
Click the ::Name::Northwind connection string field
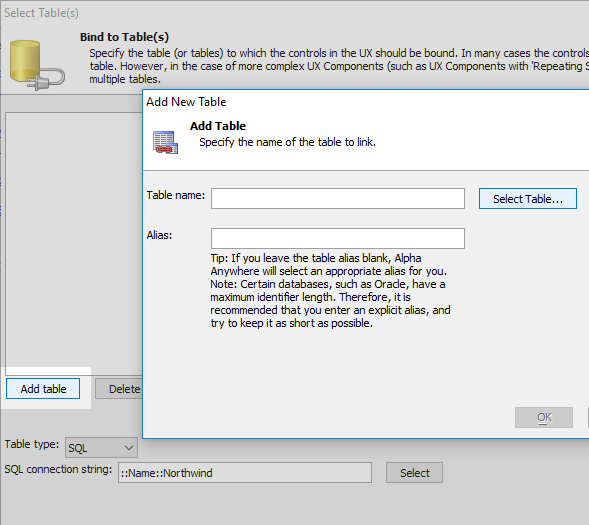[x=245, y=472]
